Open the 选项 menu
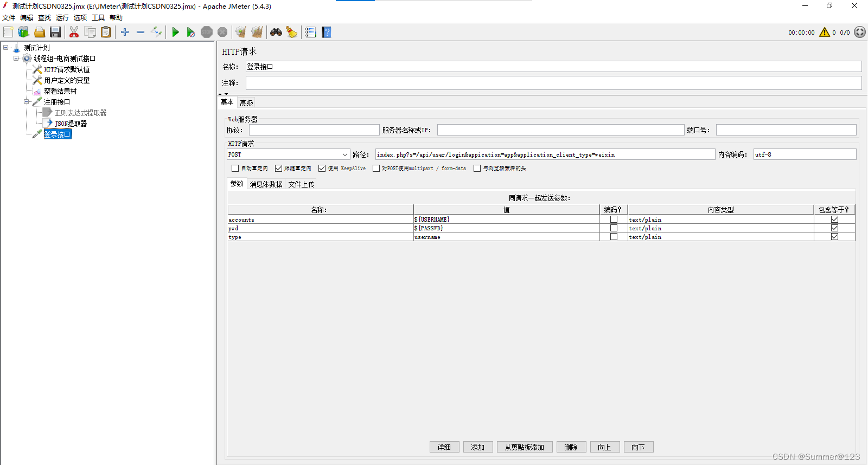Screen dimensions: 868x465 [x=80, y=18]
